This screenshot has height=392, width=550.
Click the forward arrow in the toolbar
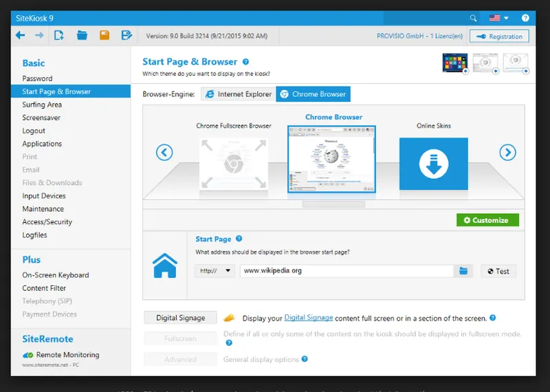coord(39,35)
